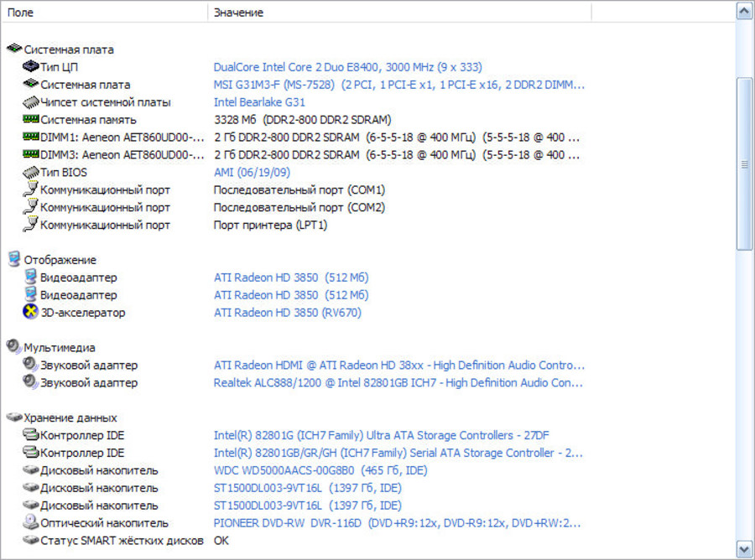Click the Тип ЦП processor icon

coord(31,66)
